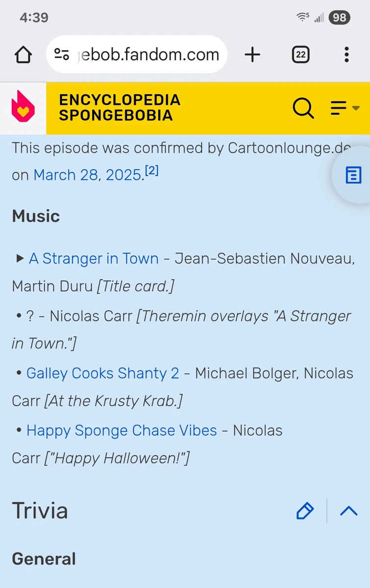370x588 pixels.
Task: Edit the Trivia section with pencil icon
Action: point(305,511)
